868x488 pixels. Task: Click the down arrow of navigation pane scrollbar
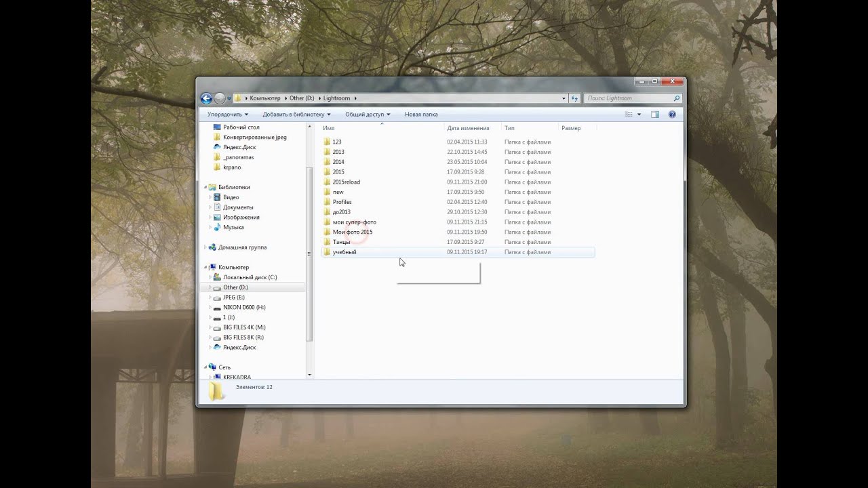[x=309, y=375]
